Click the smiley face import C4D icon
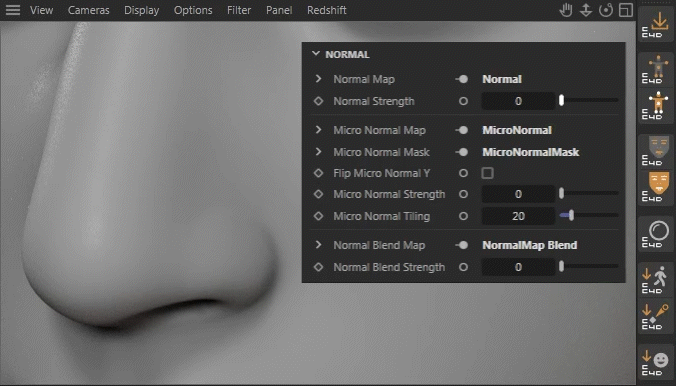The image size is (676, 386). point(656,362)
